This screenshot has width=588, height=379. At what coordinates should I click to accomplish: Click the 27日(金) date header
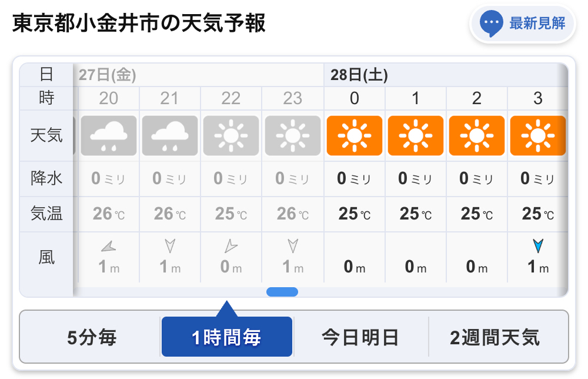coord(107,75)
